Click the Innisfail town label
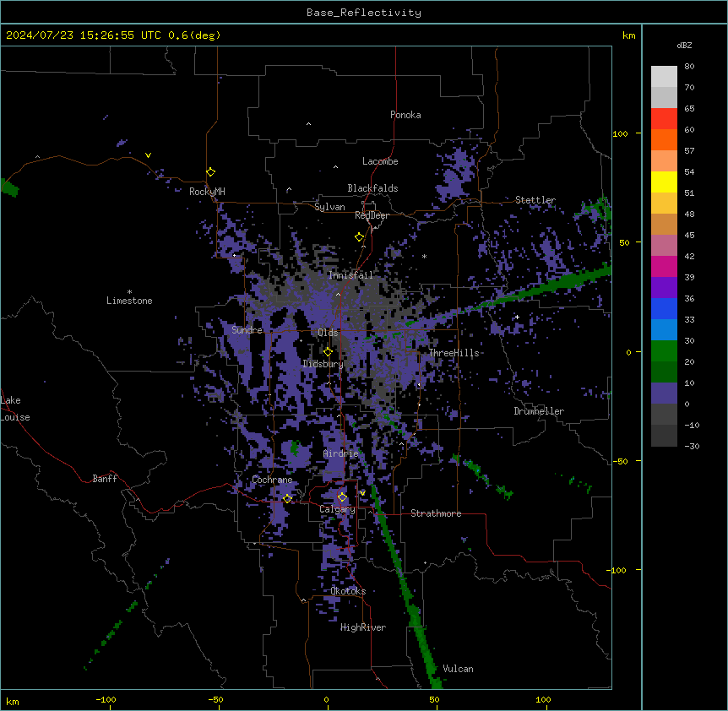Screen dimensions: 728x711 tap(350, 275)
